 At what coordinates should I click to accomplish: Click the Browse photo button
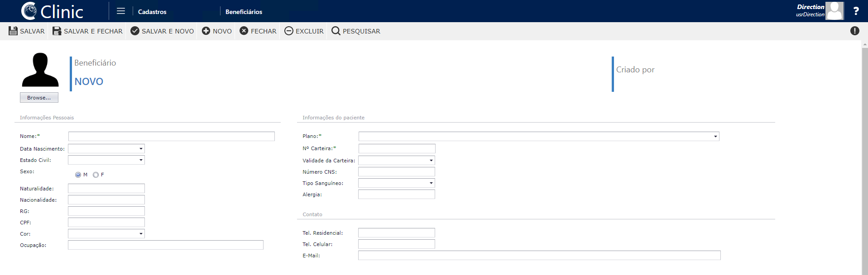[39, 98]
